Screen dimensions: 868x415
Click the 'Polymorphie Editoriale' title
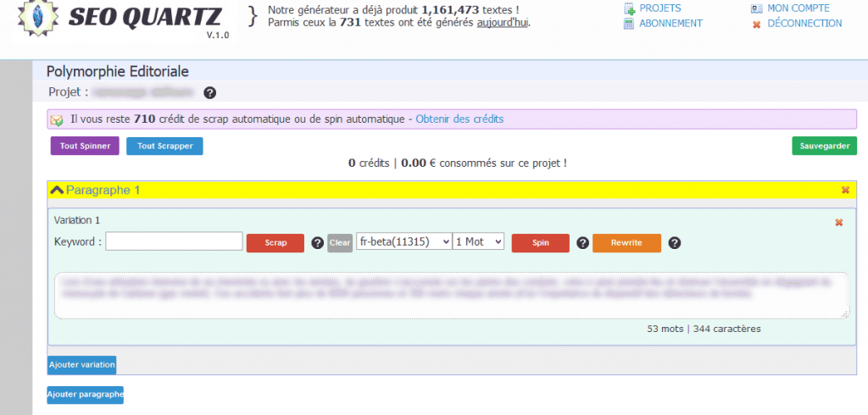click(117, 71)
